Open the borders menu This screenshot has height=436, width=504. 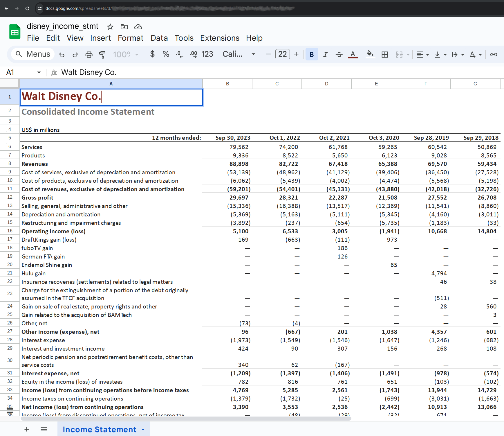(385, 54)
